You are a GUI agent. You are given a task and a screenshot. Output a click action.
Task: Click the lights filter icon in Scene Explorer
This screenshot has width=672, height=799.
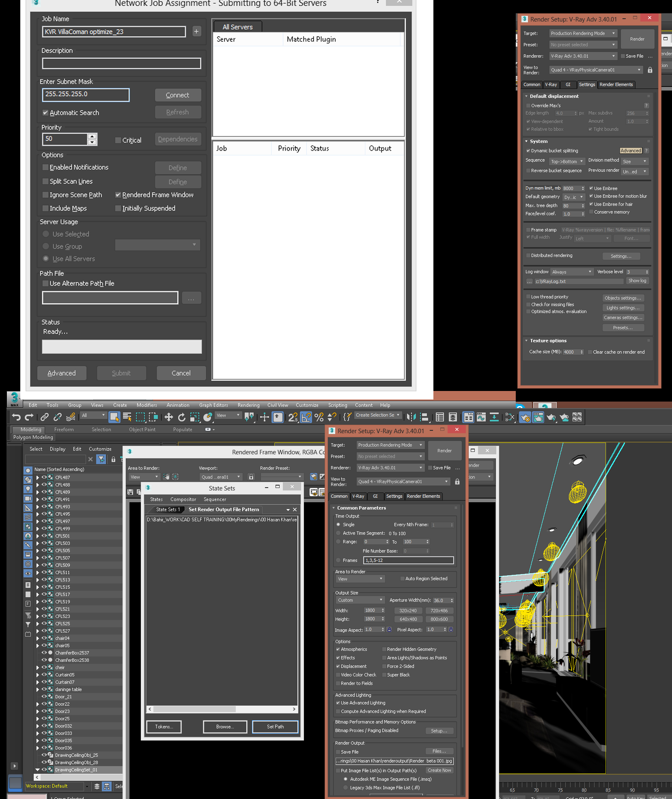pyautogui.click(x=28, y=489)
